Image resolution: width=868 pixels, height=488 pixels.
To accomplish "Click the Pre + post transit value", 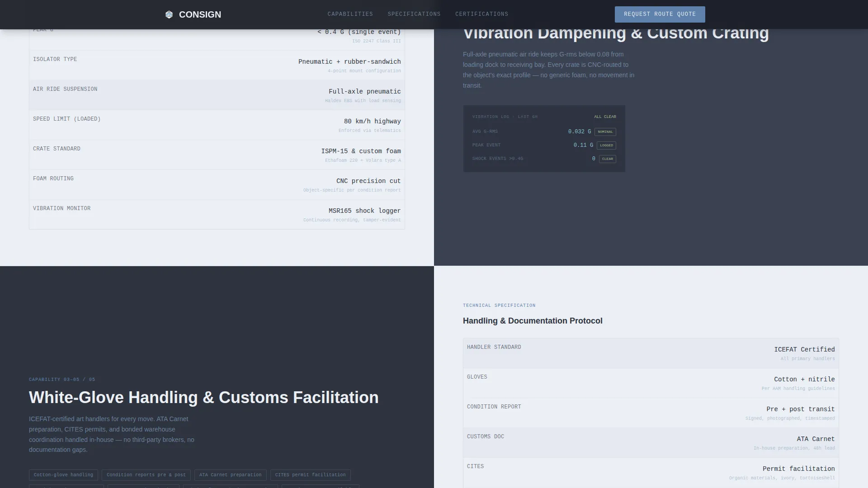I will (x=800, y=409).
